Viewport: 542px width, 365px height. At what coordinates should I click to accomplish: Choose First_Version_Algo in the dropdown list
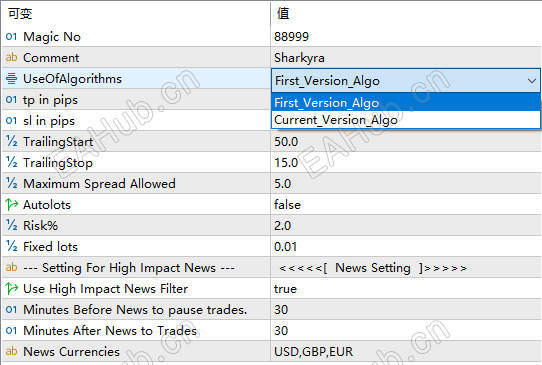(406, 103)
